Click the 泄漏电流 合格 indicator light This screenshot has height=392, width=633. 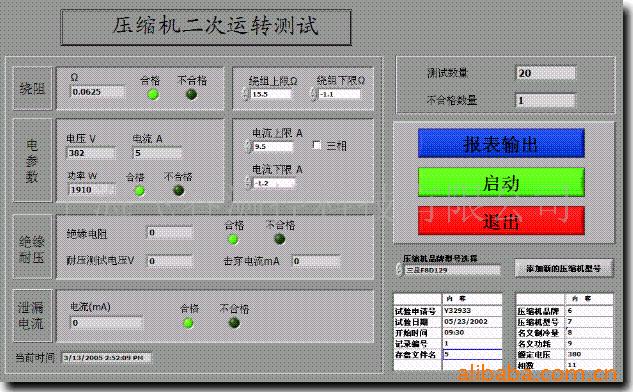click(188, 323)
